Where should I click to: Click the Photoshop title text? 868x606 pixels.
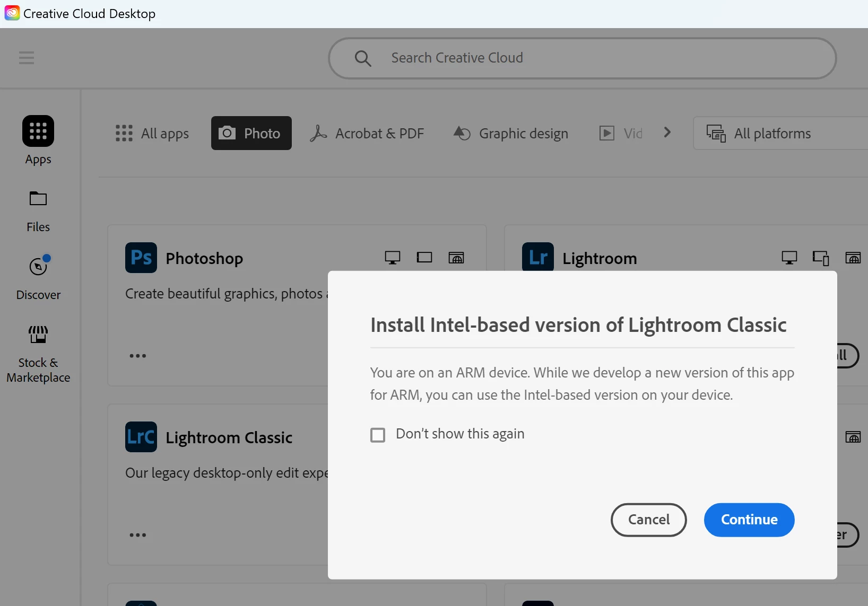(x=204, y=258)
